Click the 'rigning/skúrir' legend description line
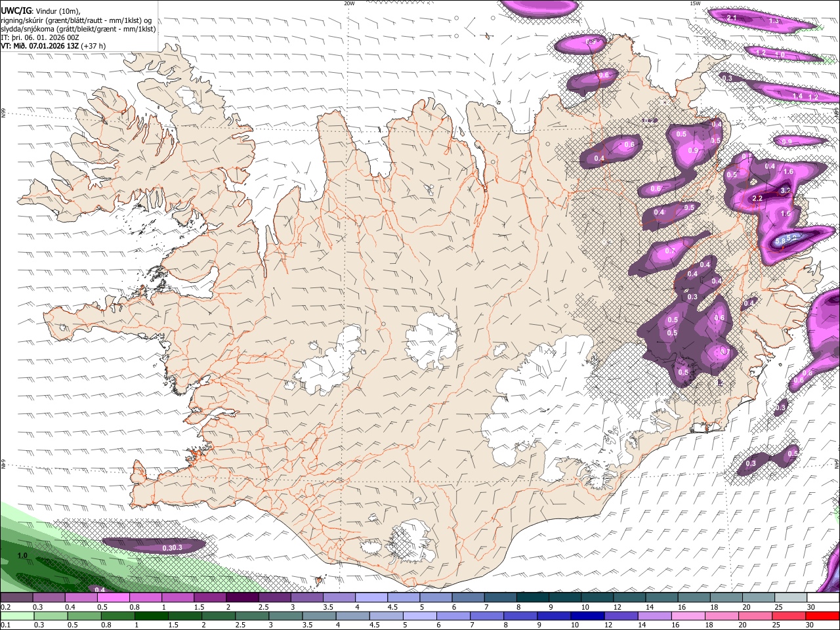 coord(76,20)
